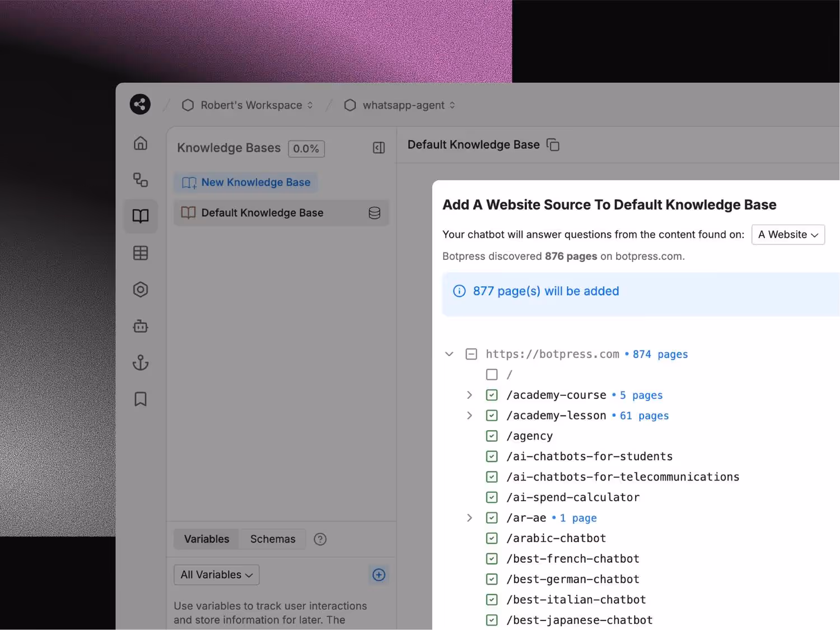Viewport: 840px width, 630px height.
Task: Collapse the Knowledge Bases panel icon
Action: (379, 148)
